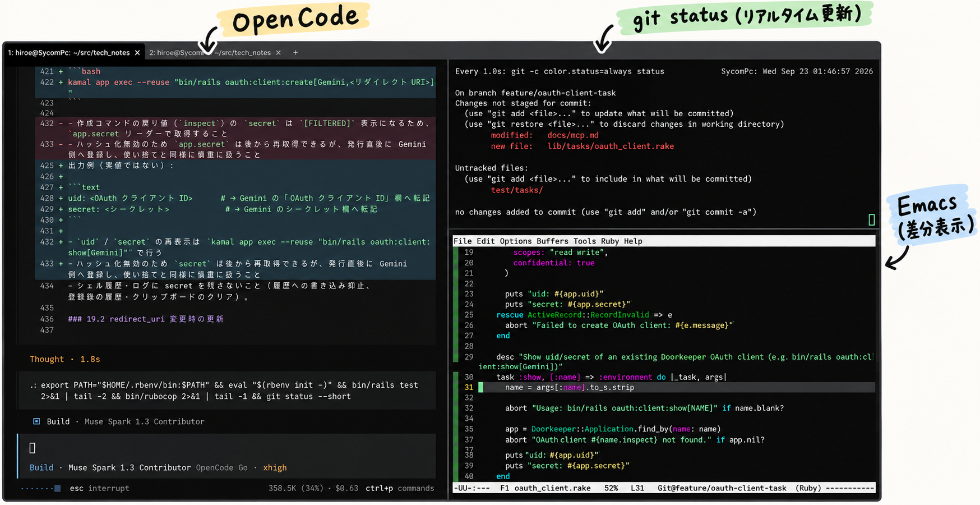Click the Build square icon above the prompt
Image resolution: width=980 pixels, height=505 pixels.
(x=36, y=421)
